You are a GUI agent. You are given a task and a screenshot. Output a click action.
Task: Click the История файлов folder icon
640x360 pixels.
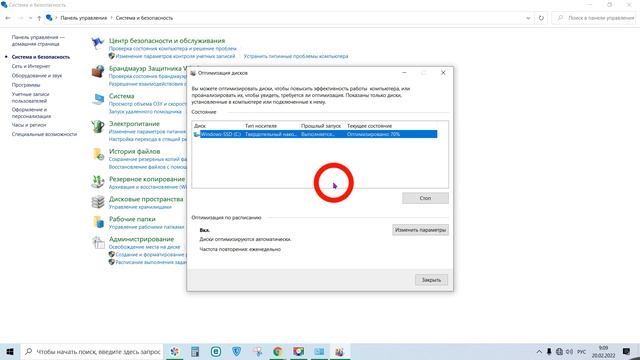coord(98,154)
